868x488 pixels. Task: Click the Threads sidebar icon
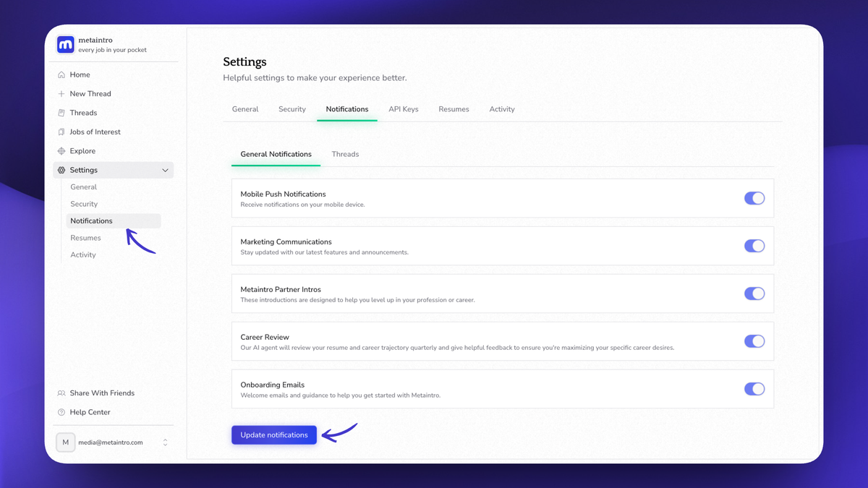(61, 113)
